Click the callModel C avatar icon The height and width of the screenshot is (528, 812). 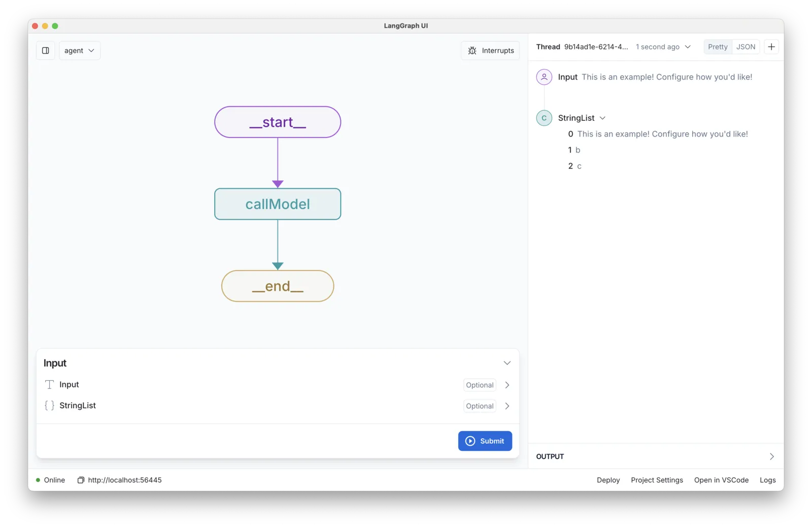[x=544, y=118]
